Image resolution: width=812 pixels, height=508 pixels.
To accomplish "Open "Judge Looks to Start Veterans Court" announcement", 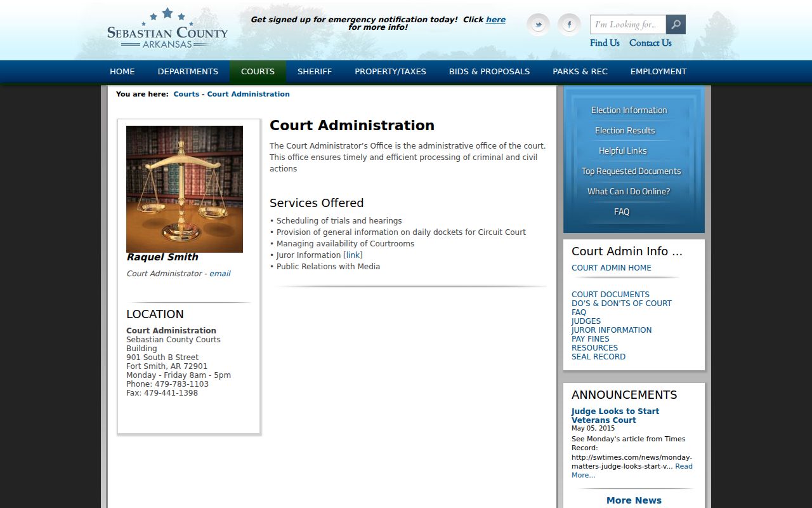I will pyautogui.click(x=615, y=416).
